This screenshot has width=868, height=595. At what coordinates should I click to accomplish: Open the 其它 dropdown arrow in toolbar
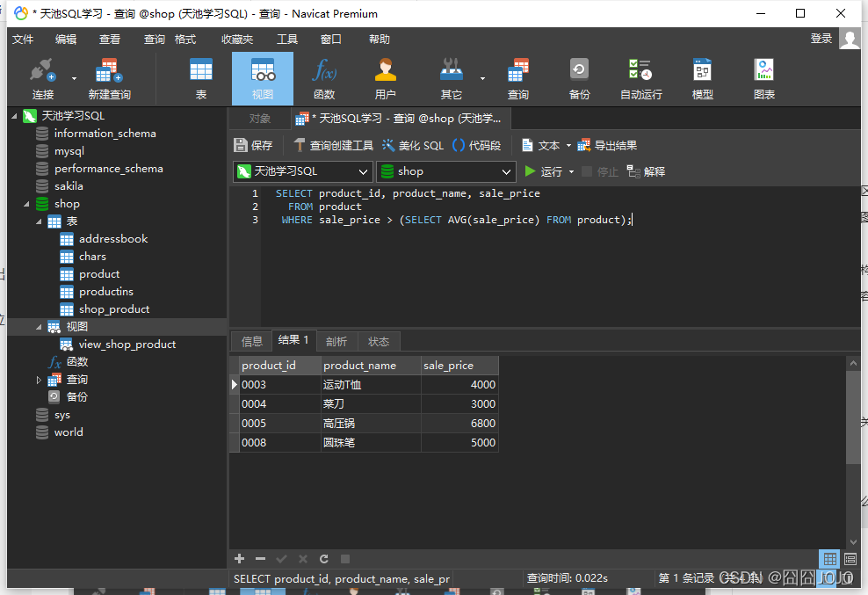(x=482, y=79)
